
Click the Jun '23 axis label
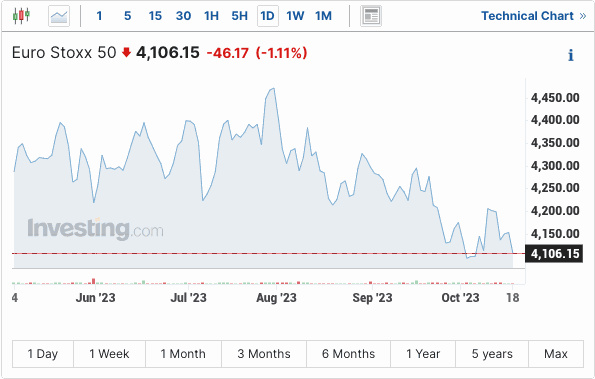95,297
